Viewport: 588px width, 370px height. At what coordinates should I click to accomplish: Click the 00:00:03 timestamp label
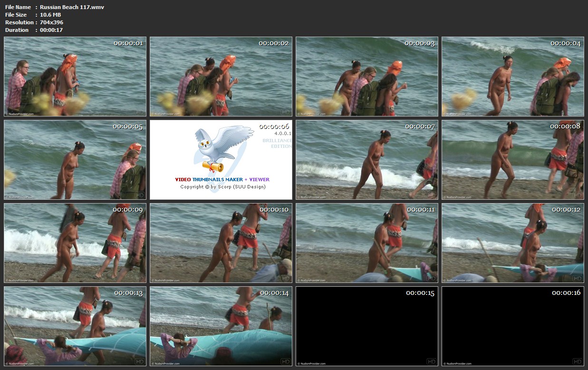419,43
